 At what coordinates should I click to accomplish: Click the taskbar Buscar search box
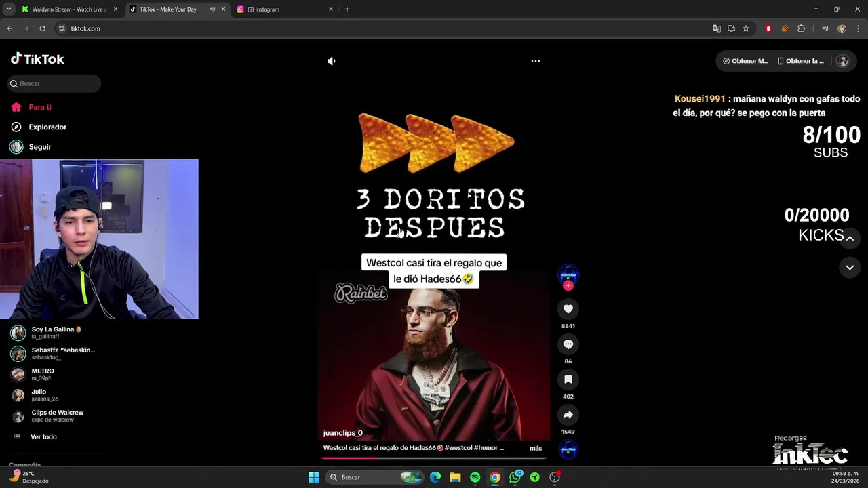(375, 477)
